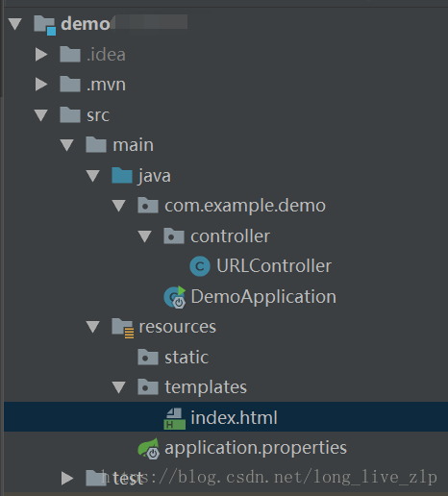448x496 pixels.
Task: Click the DemoApplication Spring Boot run icon
Action: (x=175, y=297)
